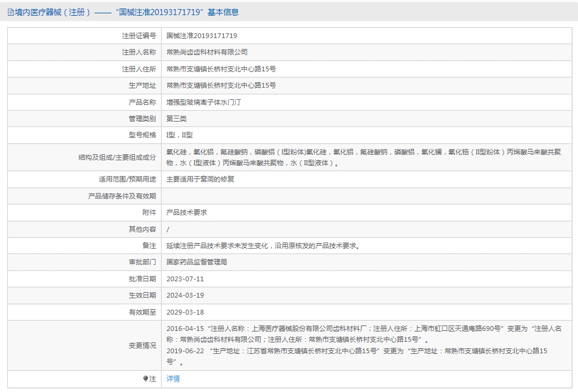The height and width of the screenshot is (392, 578).
Task: Select the management category value 第三类
Action: pos(177,119)
